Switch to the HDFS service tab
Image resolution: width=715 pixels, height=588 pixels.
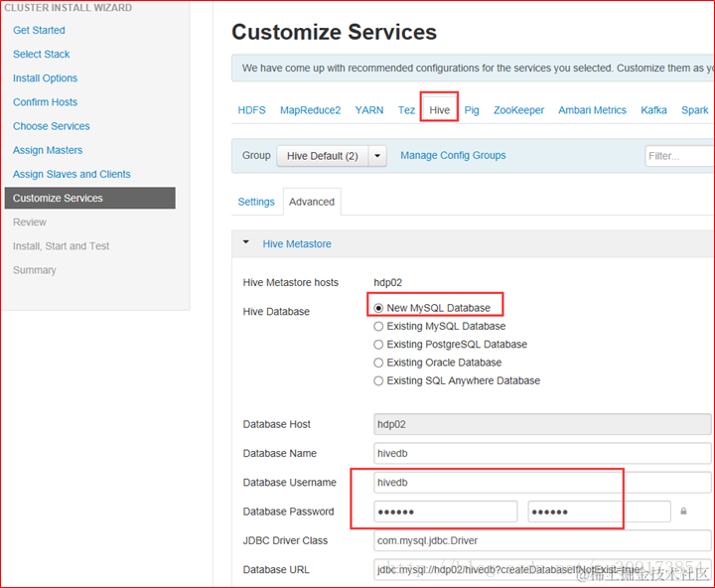point(251,110)
